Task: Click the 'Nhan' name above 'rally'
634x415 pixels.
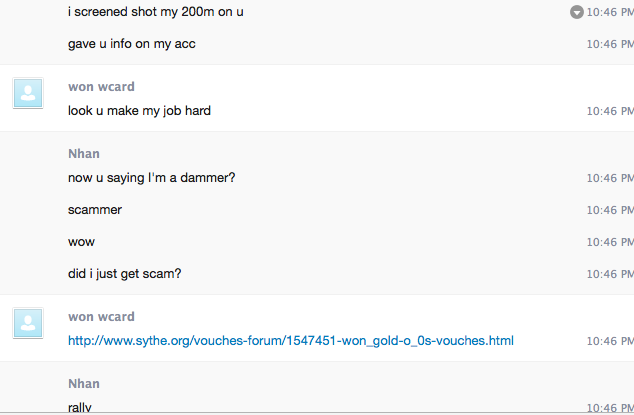Action: [83, 384]
